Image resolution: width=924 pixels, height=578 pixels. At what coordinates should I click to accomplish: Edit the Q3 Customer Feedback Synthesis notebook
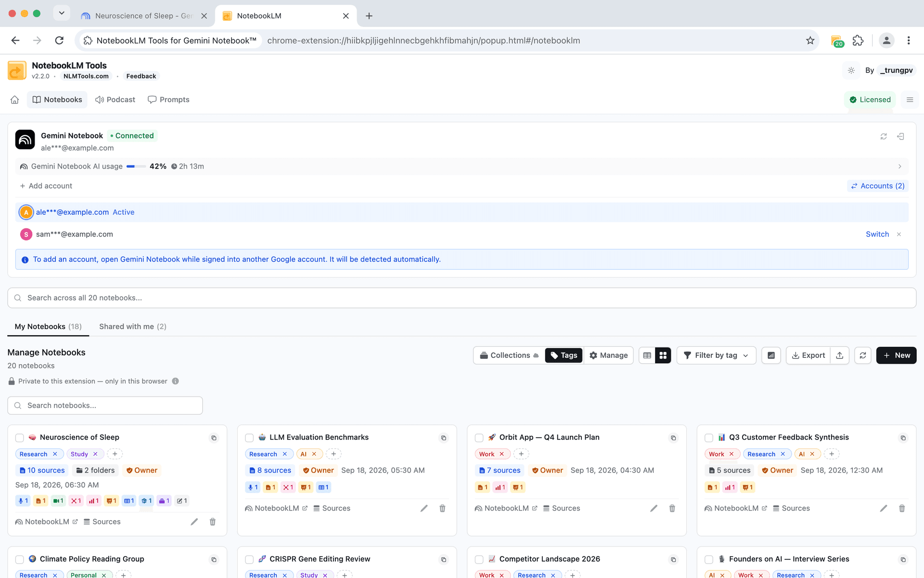coord(884,508)
